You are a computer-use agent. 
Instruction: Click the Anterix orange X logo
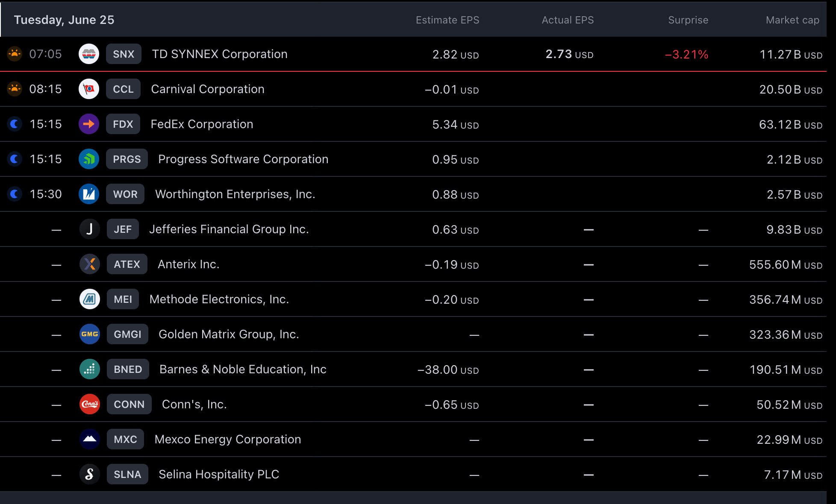coord(90,264)
